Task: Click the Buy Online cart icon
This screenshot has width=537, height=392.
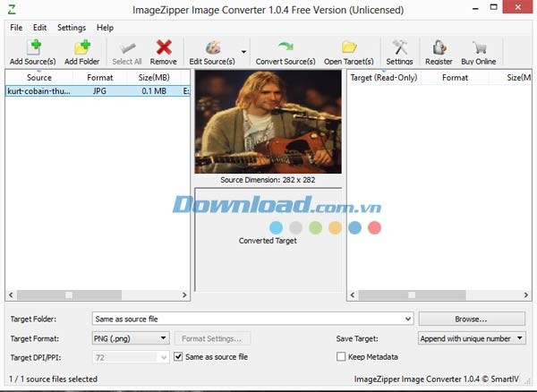Action: click(x=479, y=47)
